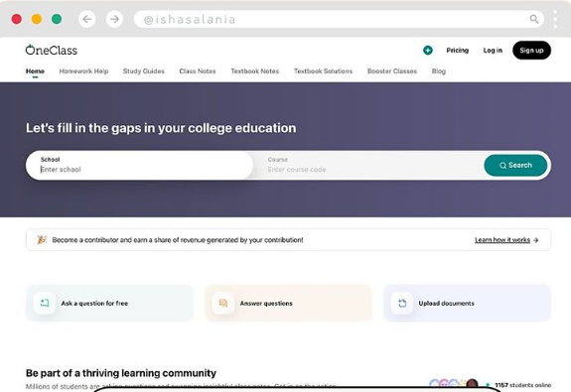Focus the Enter school input field
The height and width of the screenshot is (392, 571).
(x=139, y=166)
